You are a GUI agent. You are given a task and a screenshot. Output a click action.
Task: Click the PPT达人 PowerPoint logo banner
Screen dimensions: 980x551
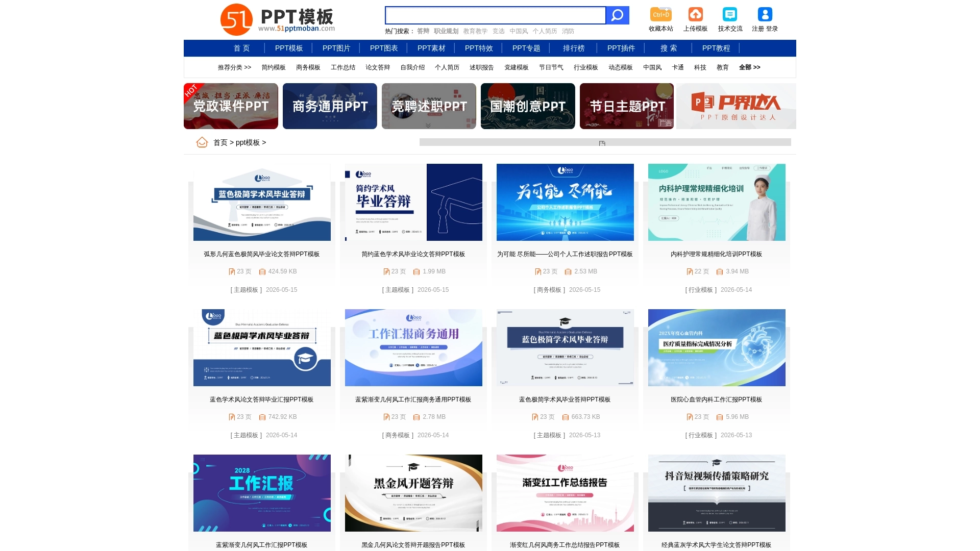(736, 106)
